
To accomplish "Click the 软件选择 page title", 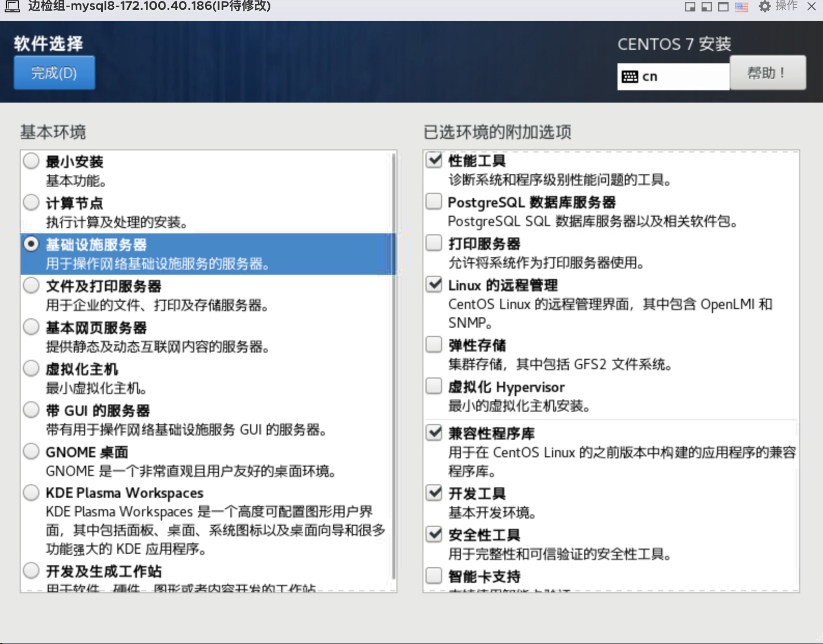I will pos(48,44).
